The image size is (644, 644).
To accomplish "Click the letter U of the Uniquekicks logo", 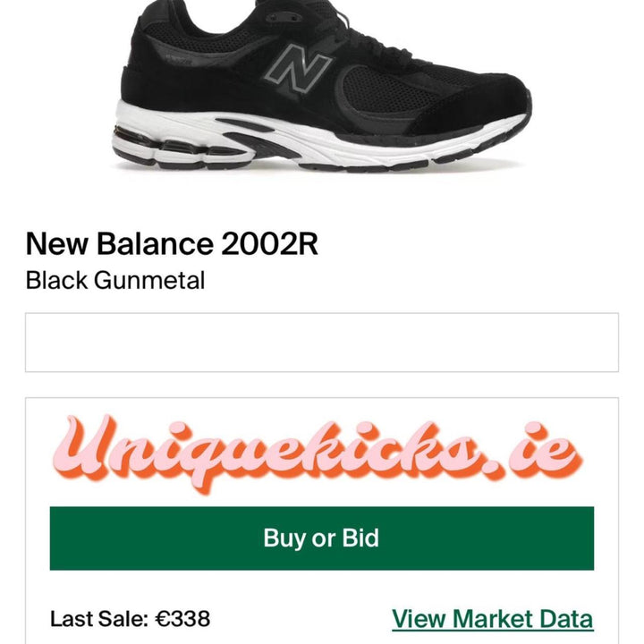I will (84, 445).
